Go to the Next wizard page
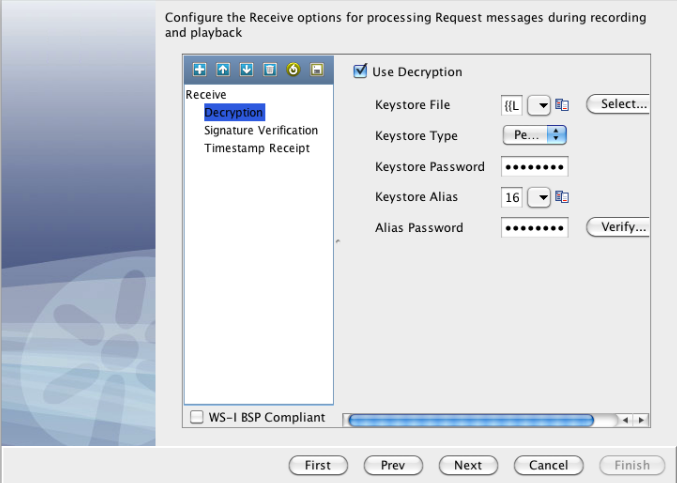The height and width of the screenshot is (483, 677). [x=467, y=465]
